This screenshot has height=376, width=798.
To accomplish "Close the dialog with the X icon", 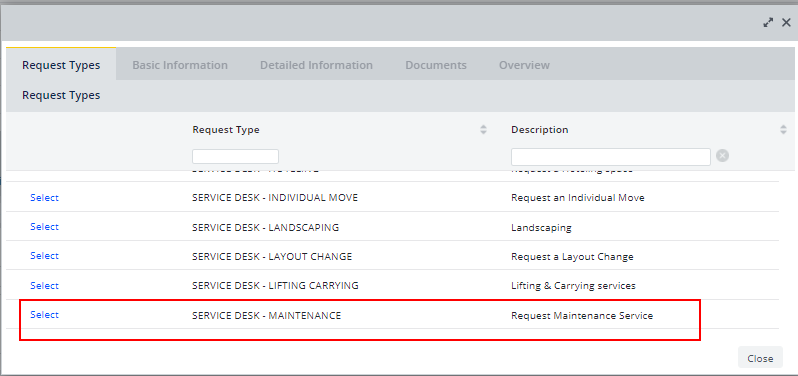I will click(786, 22).
